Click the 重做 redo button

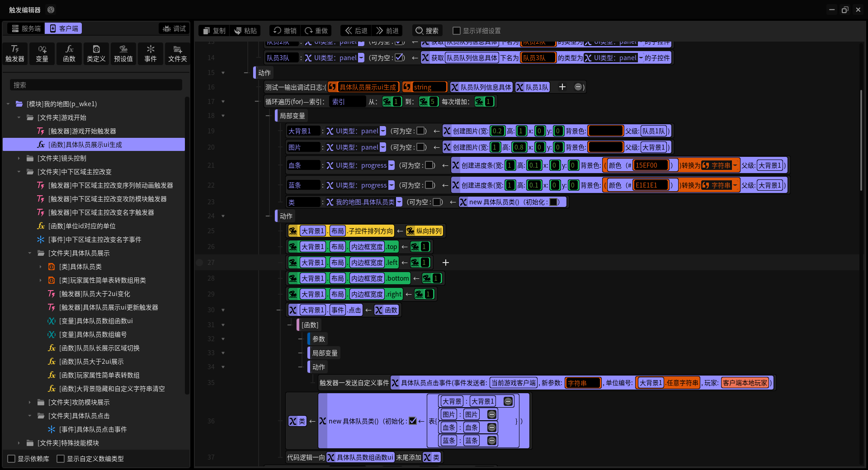tap(316, 31)
